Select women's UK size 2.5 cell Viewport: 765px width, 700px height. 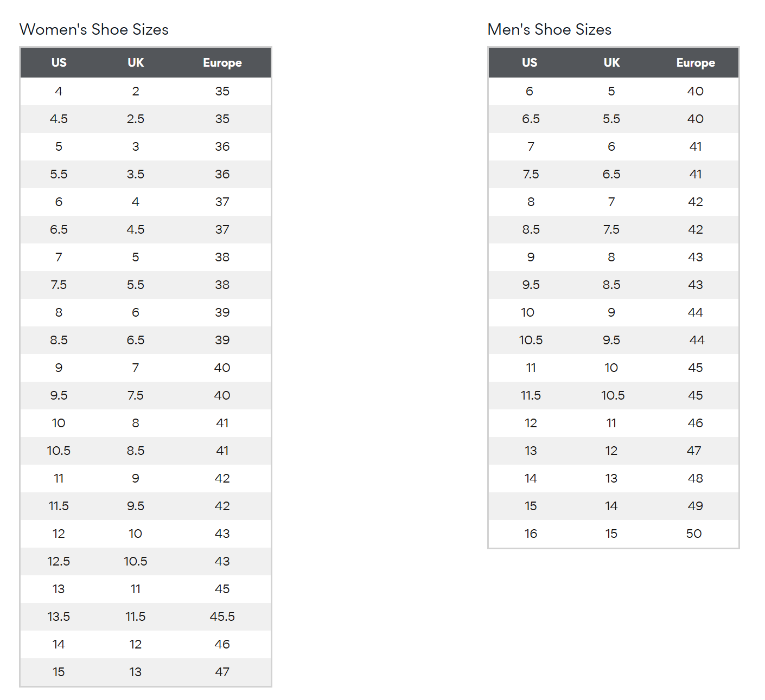pyautogui.click(x=136, y=119)
